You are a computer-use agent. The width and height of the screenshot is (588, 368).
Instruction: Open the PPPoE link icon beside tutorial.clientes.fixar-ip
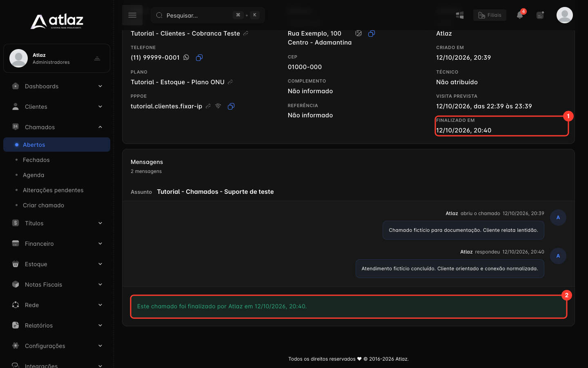click(208, 106)
